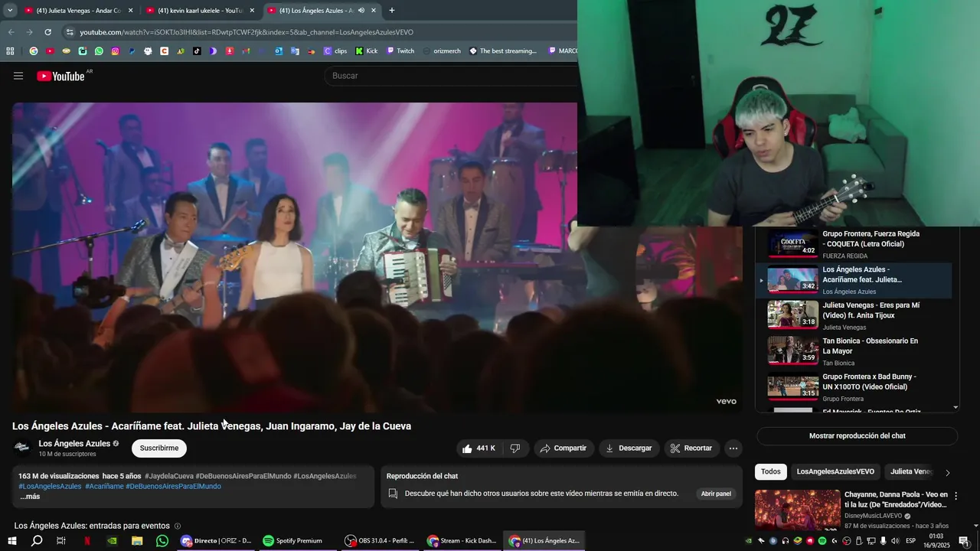
Task: Open the Kick bookmark
Action: pos(366,51)
